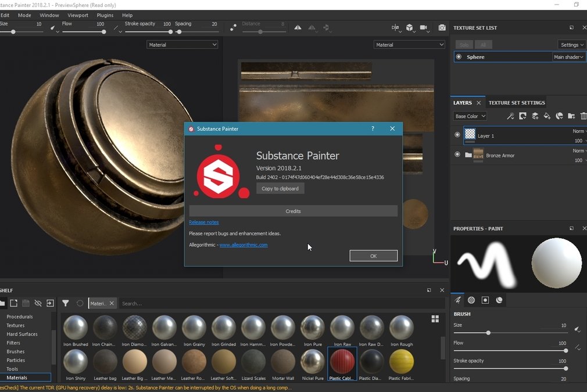This screenshot has width=587, height=392.
Task: Undock the Texture Set List panel
Action: pos(571,28)
